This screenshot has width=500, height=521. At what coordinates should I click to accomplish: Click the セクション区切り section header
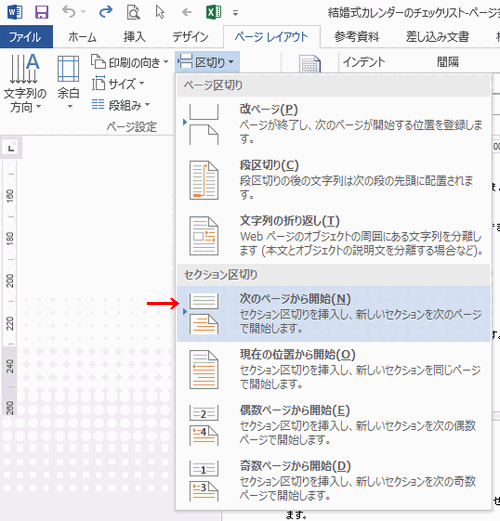click(x=334, y=275)
